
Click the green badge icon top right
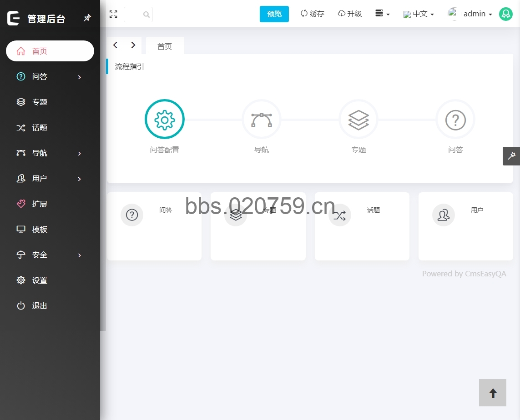(505, 14)
